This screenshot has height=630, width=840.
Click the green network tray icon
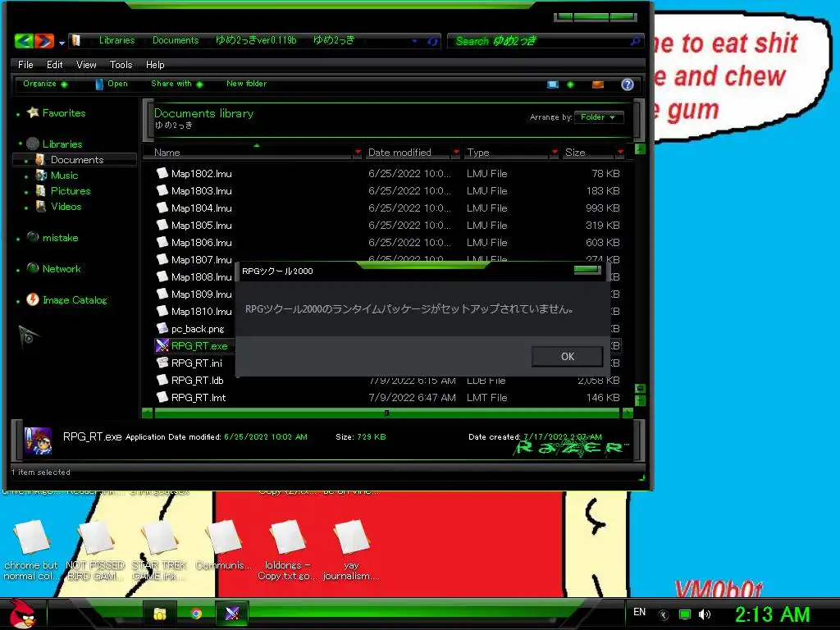(685, 614)
